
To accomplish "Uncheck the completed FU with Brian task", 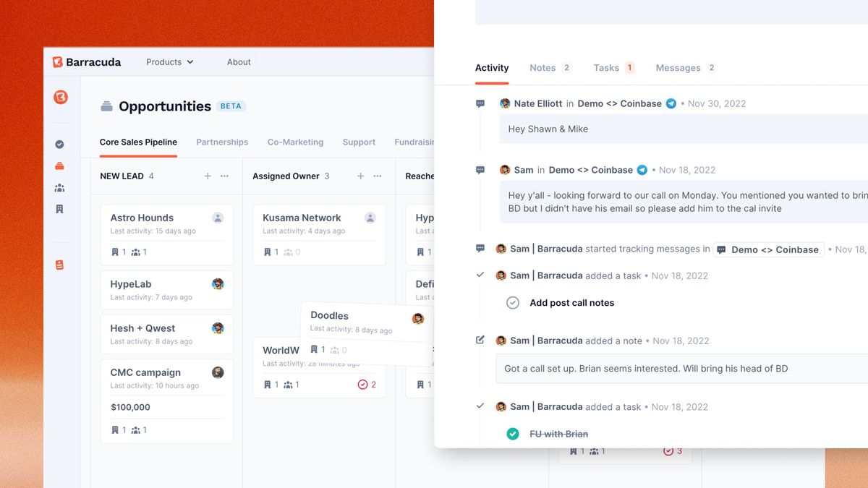I will [x=513, y=434].
